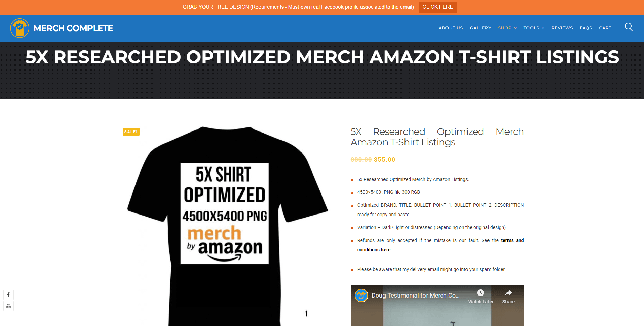This screenshot has height=326, width=644.
Task: Click the Merch Complete t-shirt logo
Action: click(20, 28)
